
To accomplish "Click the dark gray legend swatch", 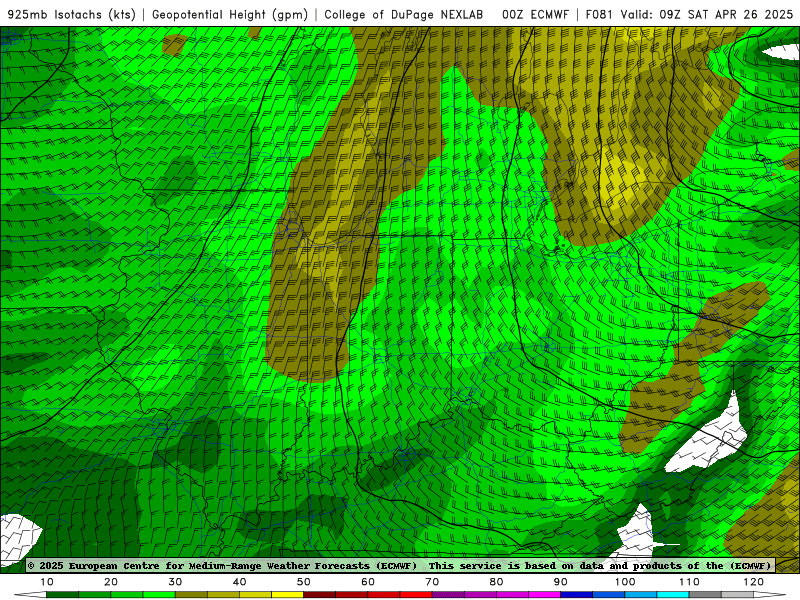I will pyautogui.click(x=705, y=595).
